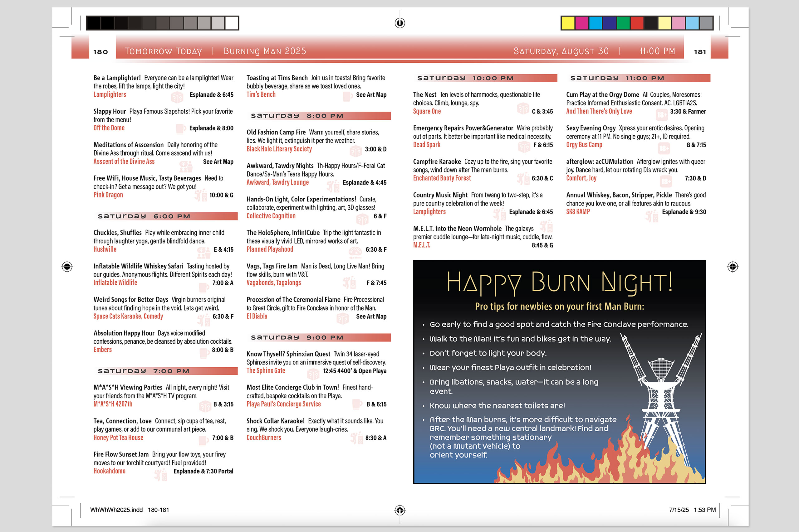799x532 pixels.
Task: Click the cup icon beside Playa Paul's Concierge Service
Action: pyautogui.click(x=357, y=404)
